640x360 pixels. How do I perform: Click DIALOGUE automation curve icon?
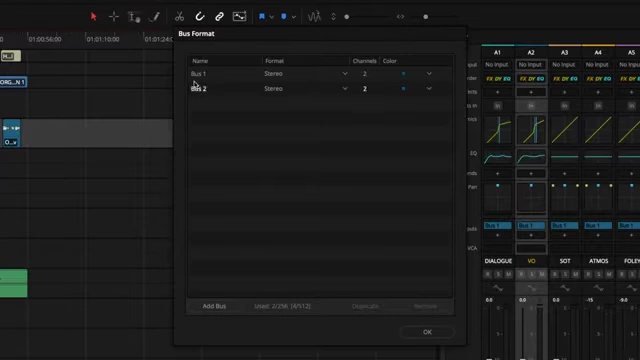click(498, 288)
